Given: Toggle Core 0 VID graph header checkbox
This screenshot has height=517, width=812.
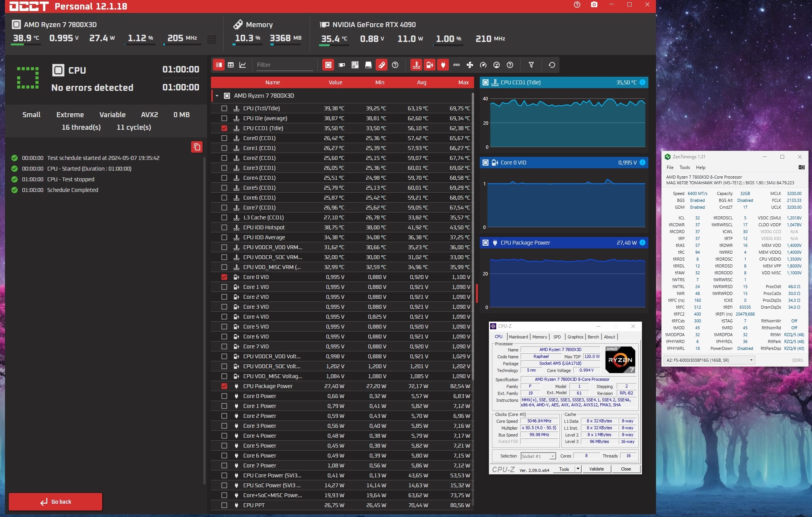Looking at the screenshot, I should [486, 163].
